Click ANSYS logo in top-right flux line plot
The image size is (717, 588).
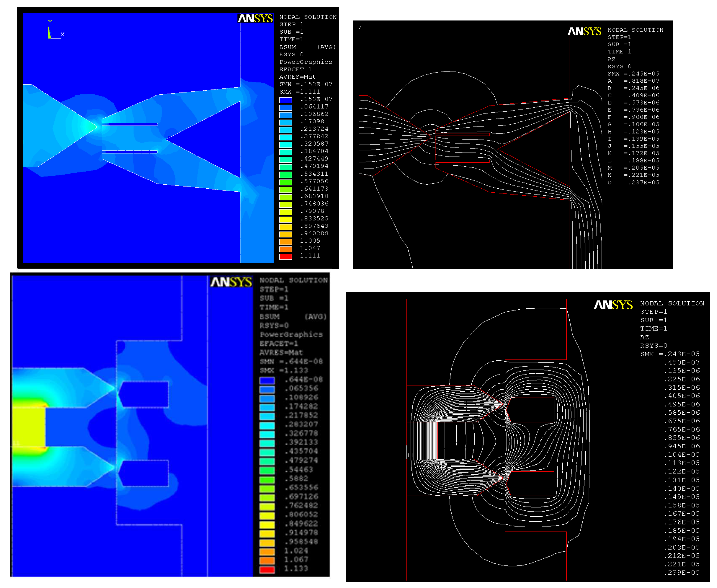[584, 31]
